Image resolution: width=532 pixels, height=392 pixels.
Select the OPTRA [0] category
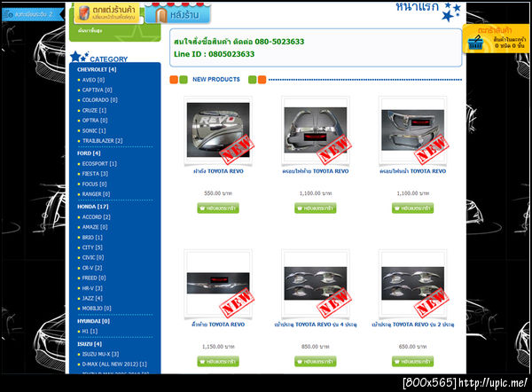[x=95, y=121]
